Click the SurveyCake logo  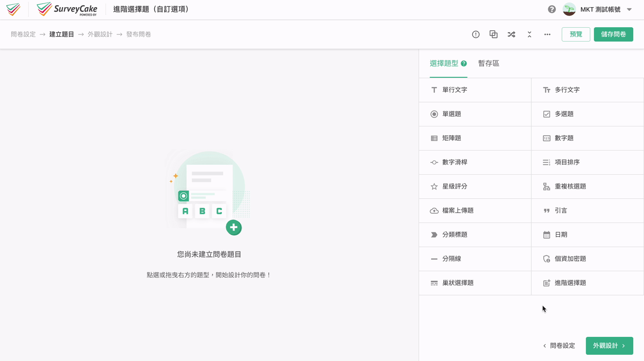pyautogui.click(x=67, y=9)
